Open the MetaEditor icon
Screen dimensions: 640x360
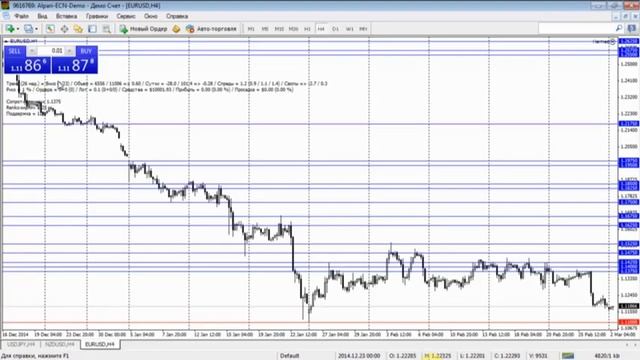coord(176,29)
